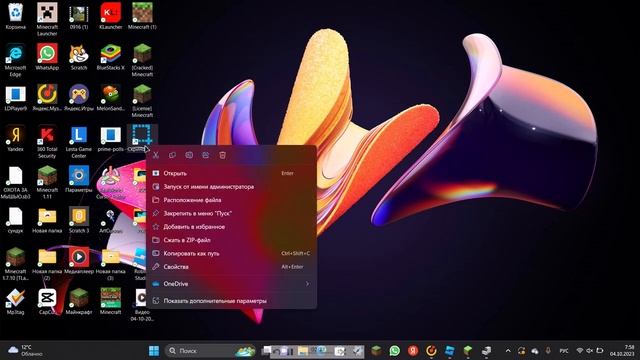Viewport: 640px width, 360px height.
Task: Choose Добавить в избранное
Action: (x=231, y=227)
